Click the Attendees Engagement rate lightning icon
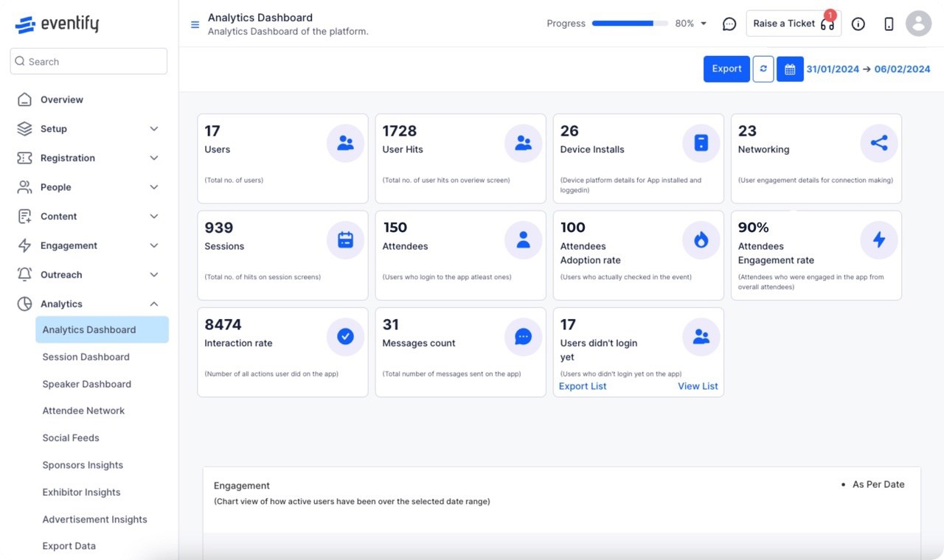The image size is (944, 560). [878, 239]
